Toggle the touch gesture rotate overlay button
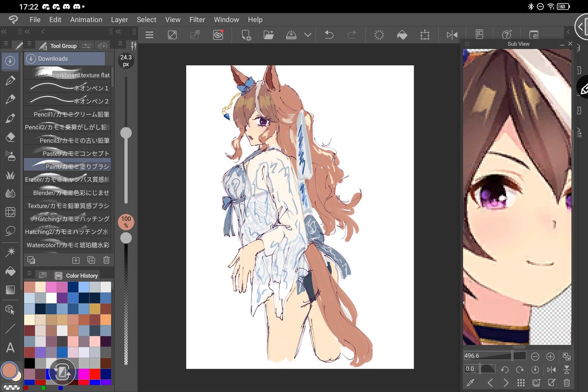588x392 pixels. [x=62, y=371]
